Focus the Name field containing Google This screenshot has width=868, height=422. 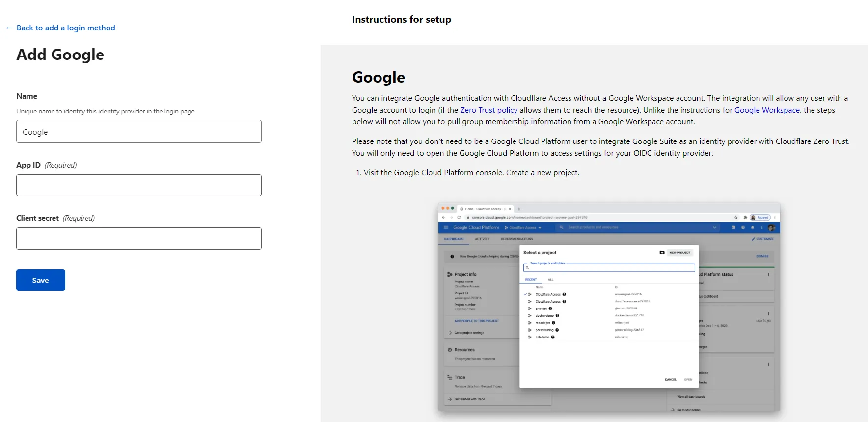pyautogui.click(x=139, y=132)
